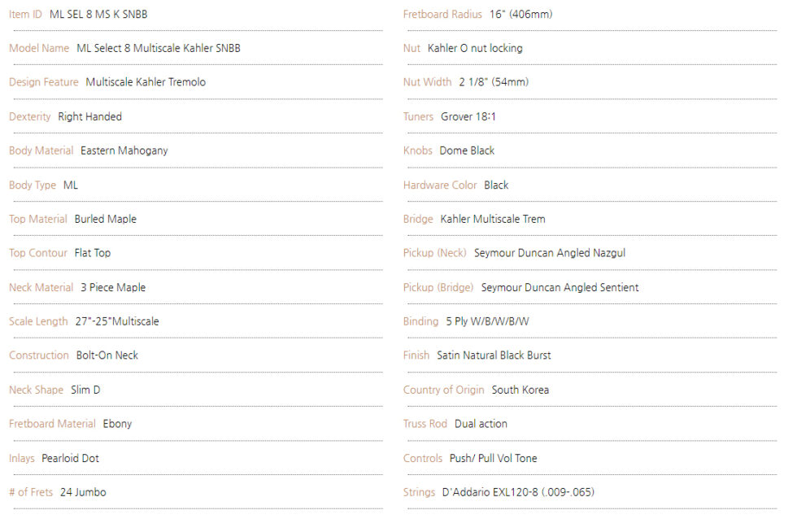Click the Satin Natural Black Burst finish
The height and width of the screenshot is (532, 797).
494,355
